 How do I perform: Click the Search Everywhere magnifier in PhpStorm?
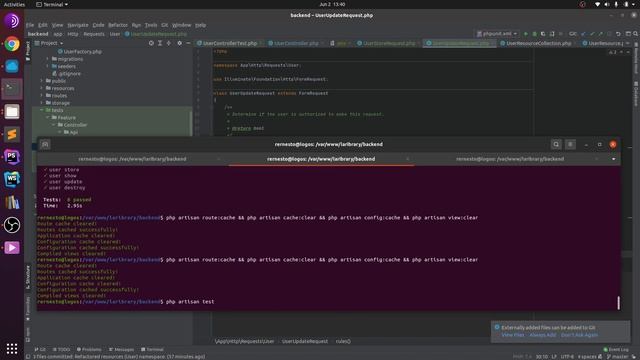(636, 34)
